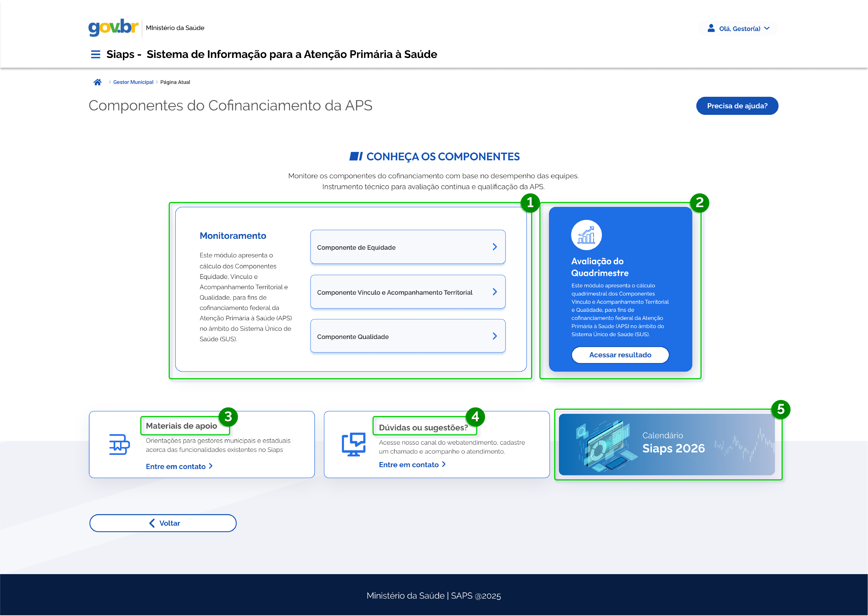This screenshot has height=616, width=868.
Task: Click the bar chart growth icon
Action: 586,235
